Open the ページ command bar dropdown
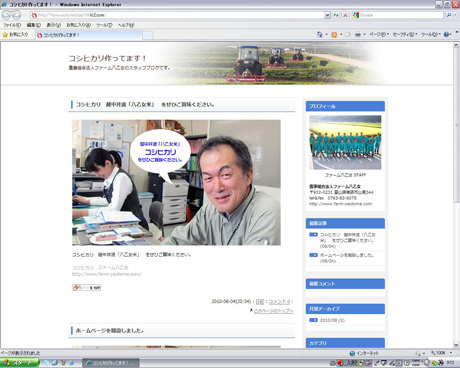460x368 pixels. [x=379, y=34]
